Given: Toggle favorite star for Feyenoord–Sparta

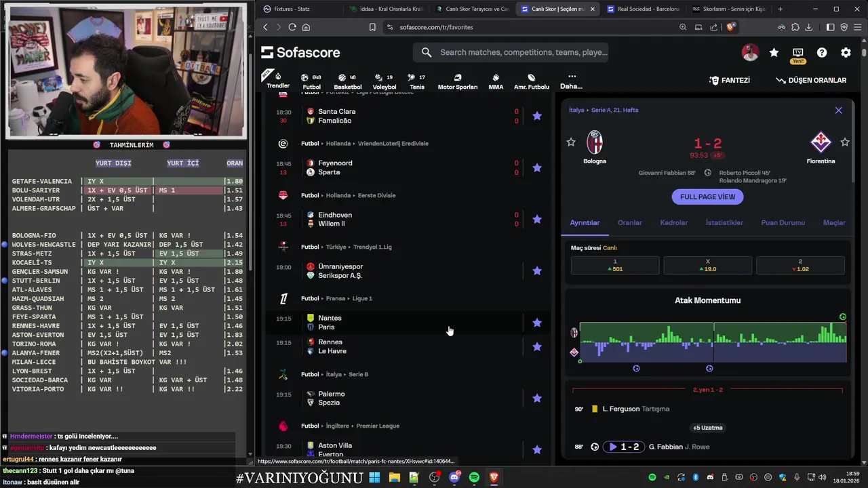Looking at the screenshot, I should 537,167.
